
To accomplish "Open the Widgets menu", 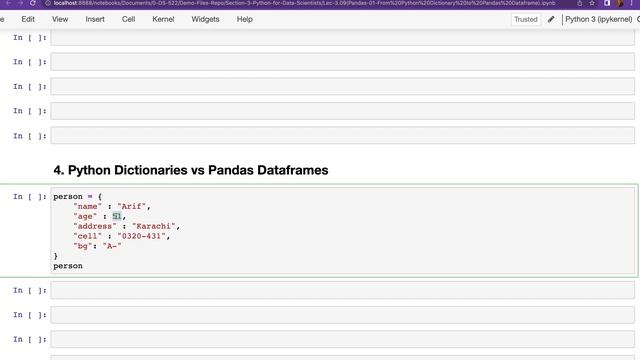I will (x=205, y=19).
